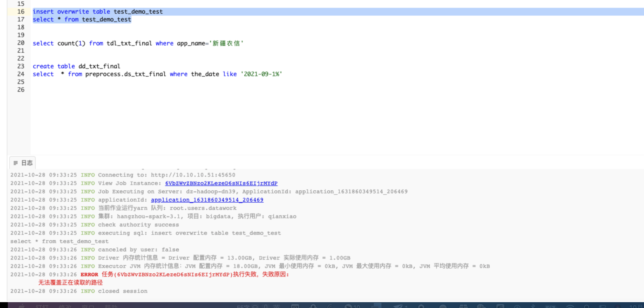
Task: Click the list icon beside 日志
Action: click(x=15, y=163)
